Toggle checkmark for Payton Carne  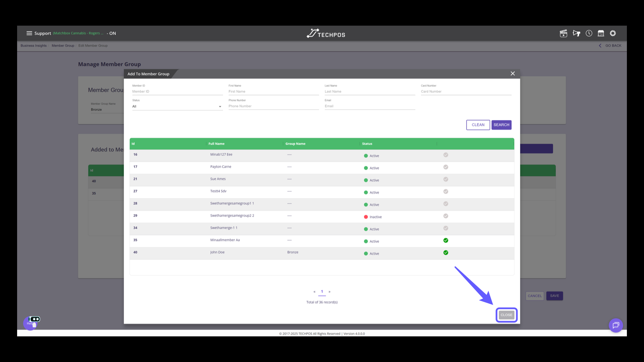click(x=446, y=167)
